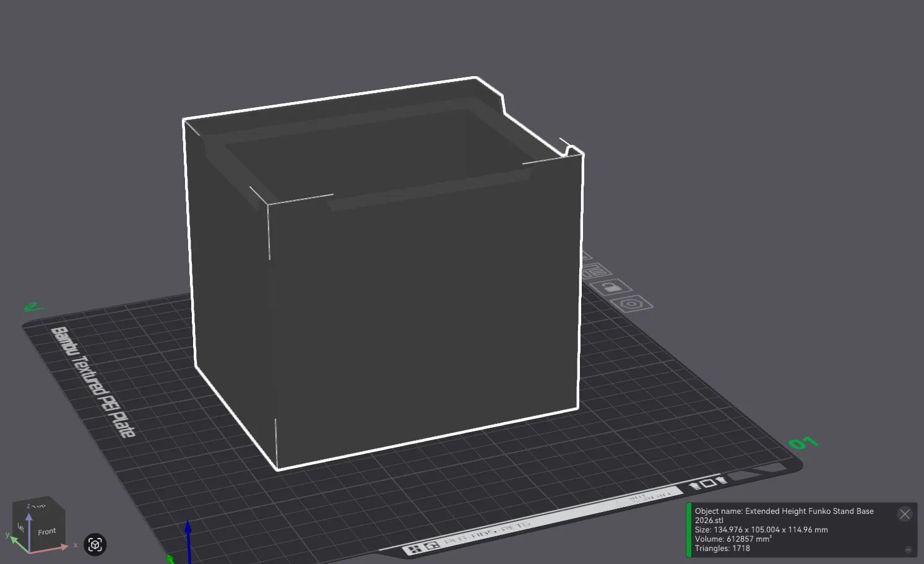Viewport: 924px width, 564px height.
Task: Select the Front face of the view cube
Action: click(x=47, y=531)
